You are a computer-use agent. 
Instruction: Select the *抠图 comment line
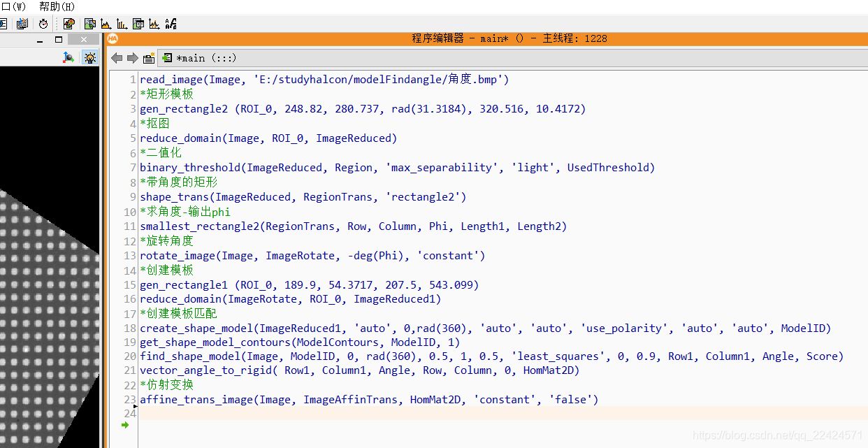coord(154,123)
